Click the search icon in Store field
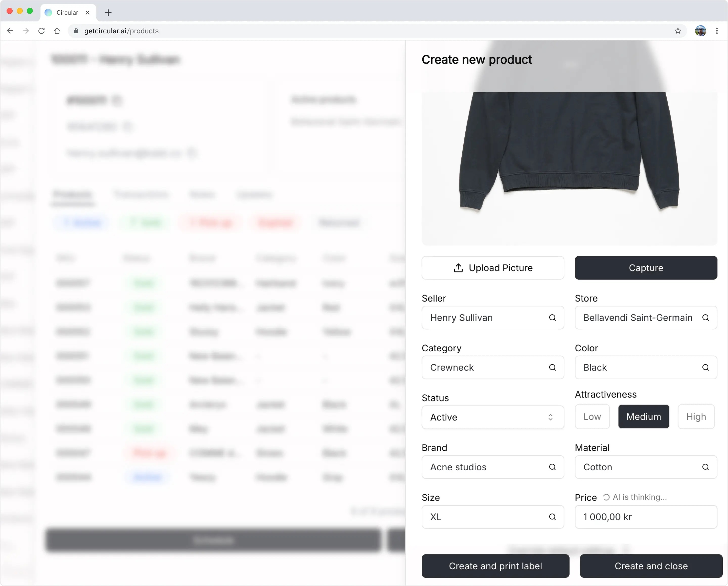Viewport: 728px width, 586px height. click(705, 318)
